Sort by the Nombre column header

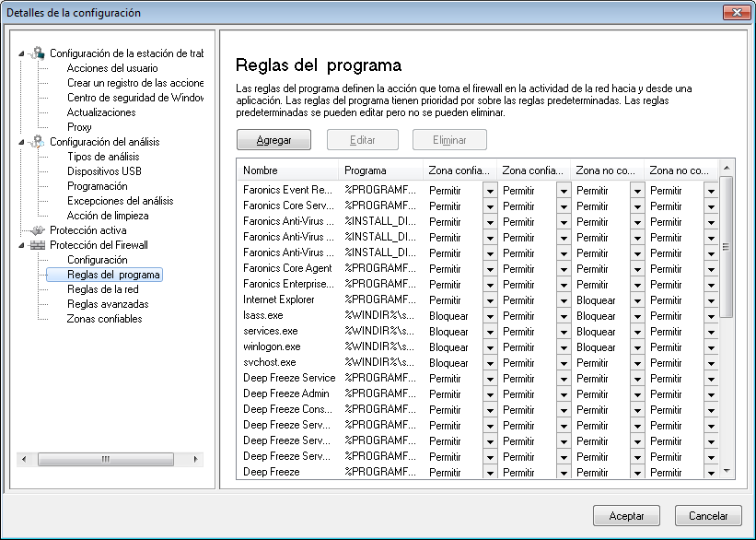click(x=288, y=170)
